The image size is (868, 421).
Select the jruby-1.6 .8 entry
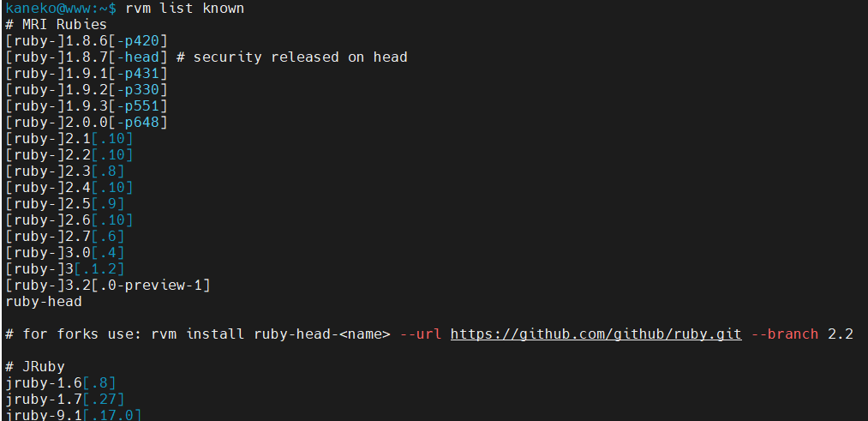(x=60, y=382)
